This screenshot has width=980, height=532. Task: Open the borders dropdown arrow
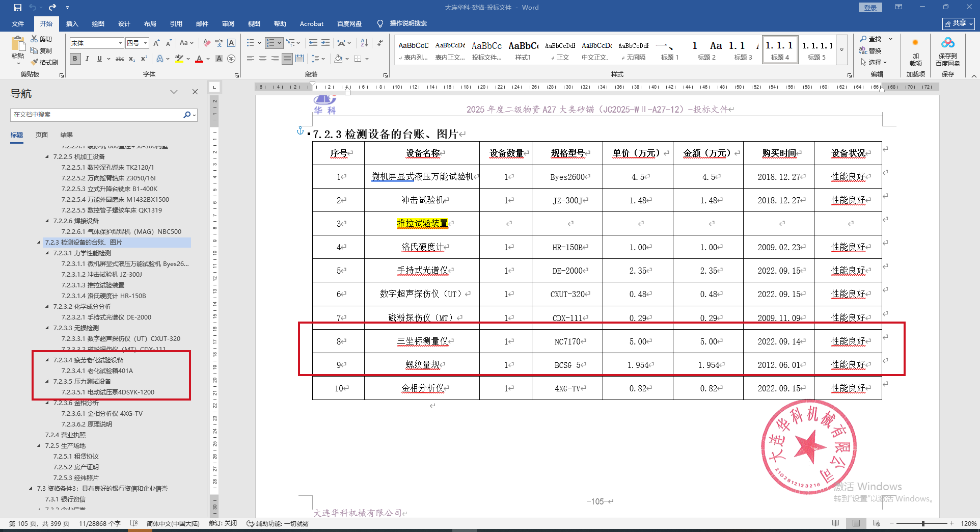pos(367,59)
